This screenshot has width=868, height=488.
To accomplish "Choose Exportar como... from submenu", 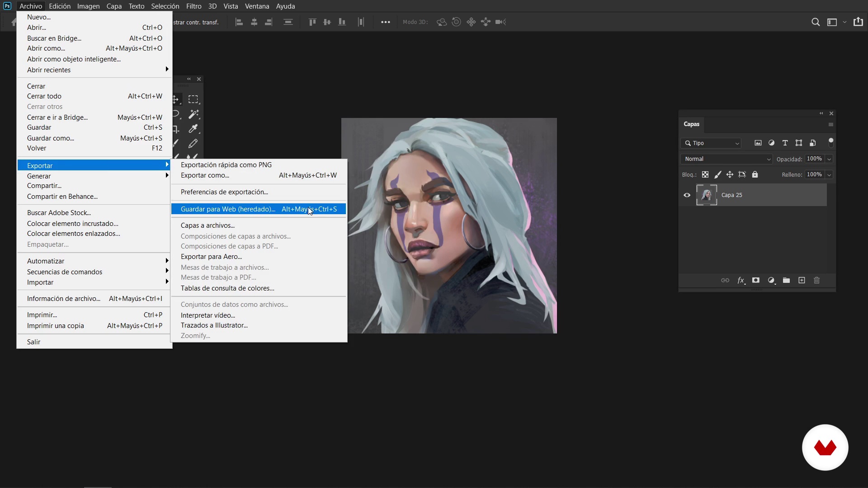I will click(259, 175).
